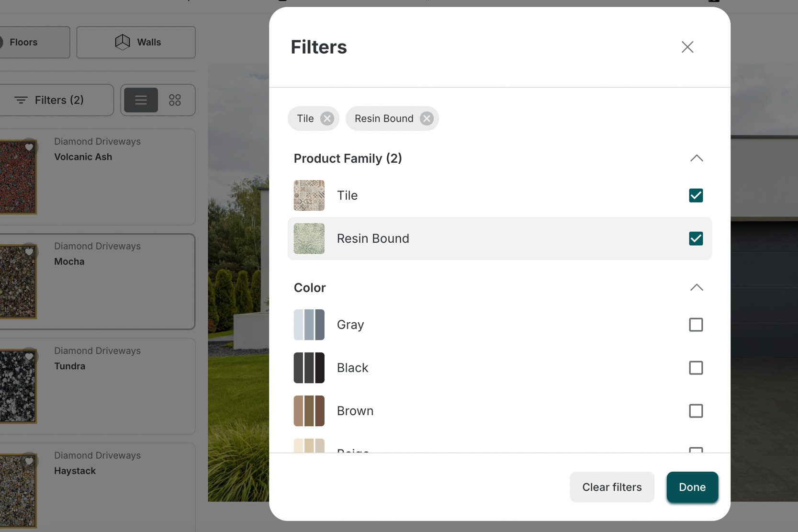Switch to grid view layout
798x532 pixels.
[175, 100]
